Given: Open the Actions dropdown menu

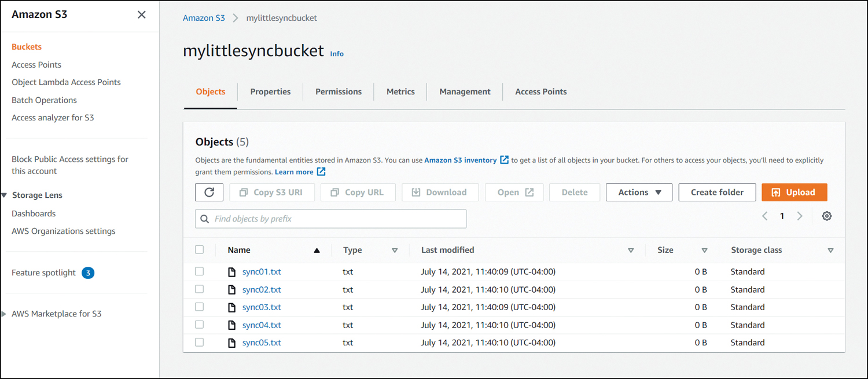Looking at the screenshot, I should (639, 192).
